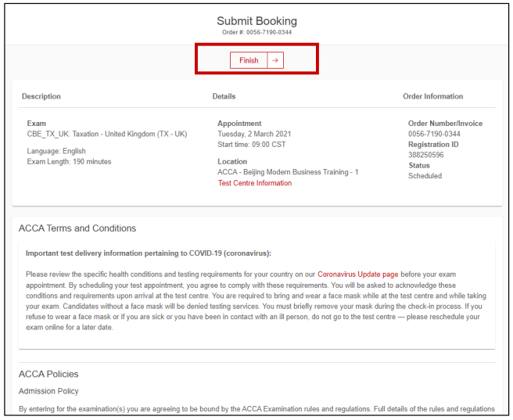The image size is (513, 420).
Task: Click the CBE_TX_UK Taxation exam name
Action: click(x=107, y=134)
